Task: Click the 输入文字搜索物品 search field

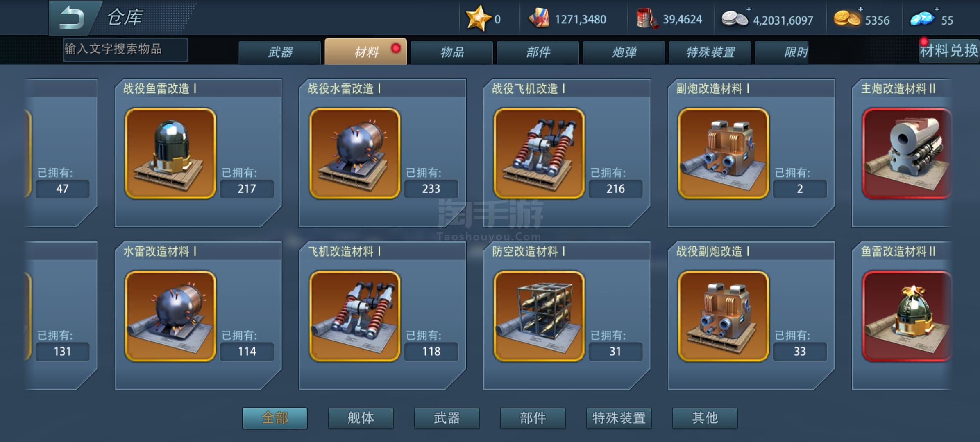Action: [x=125, y=50]
